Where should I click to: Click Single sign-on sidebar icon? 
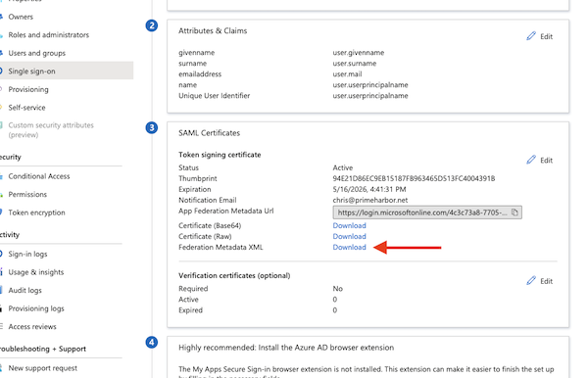coord(1,71)
